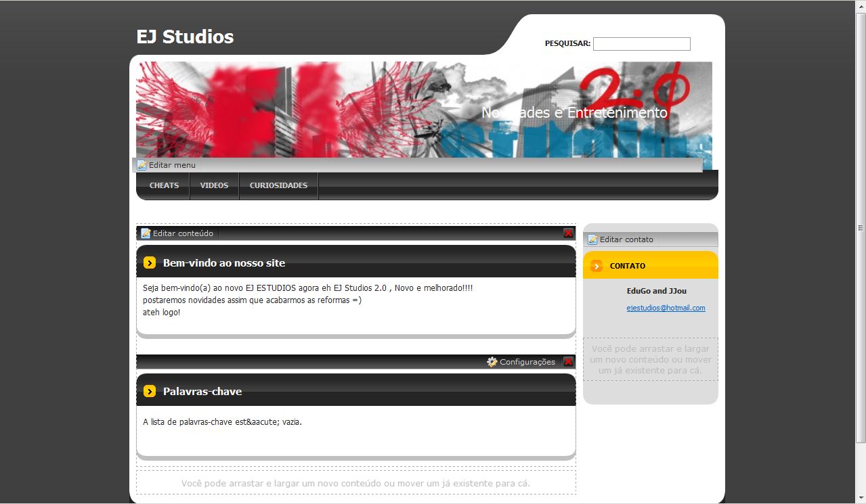Viewport: 866px width, 504px height.
Task: Click the Editar conteúdo label
Action: (183, 233)
